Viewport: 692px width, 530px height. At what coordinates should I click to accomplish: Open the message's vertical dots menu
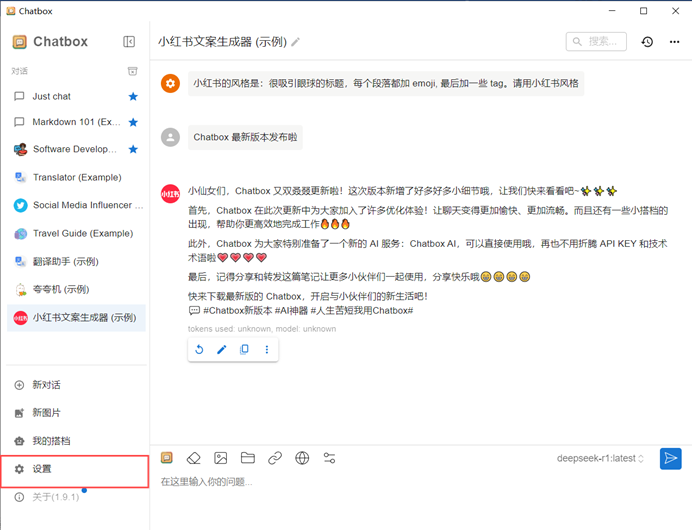267,350
